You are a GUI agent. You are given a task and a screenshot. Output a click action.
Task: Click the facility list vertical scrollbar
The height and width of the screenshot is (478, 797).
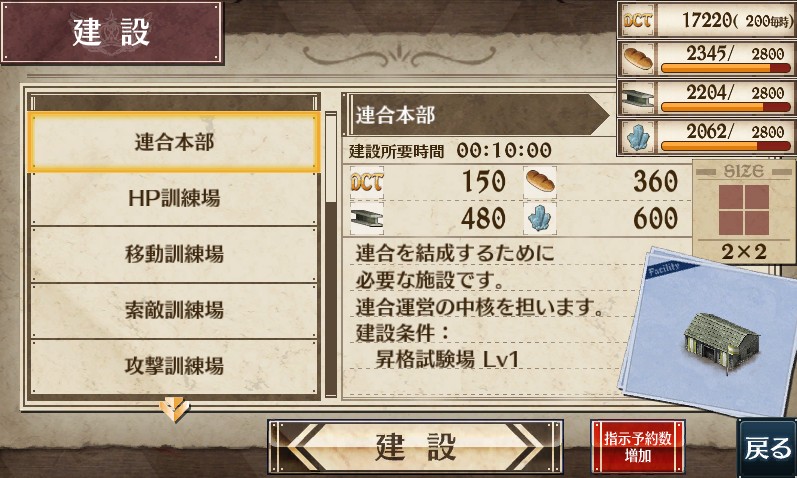pyautogui.click(x=331, y=254)
